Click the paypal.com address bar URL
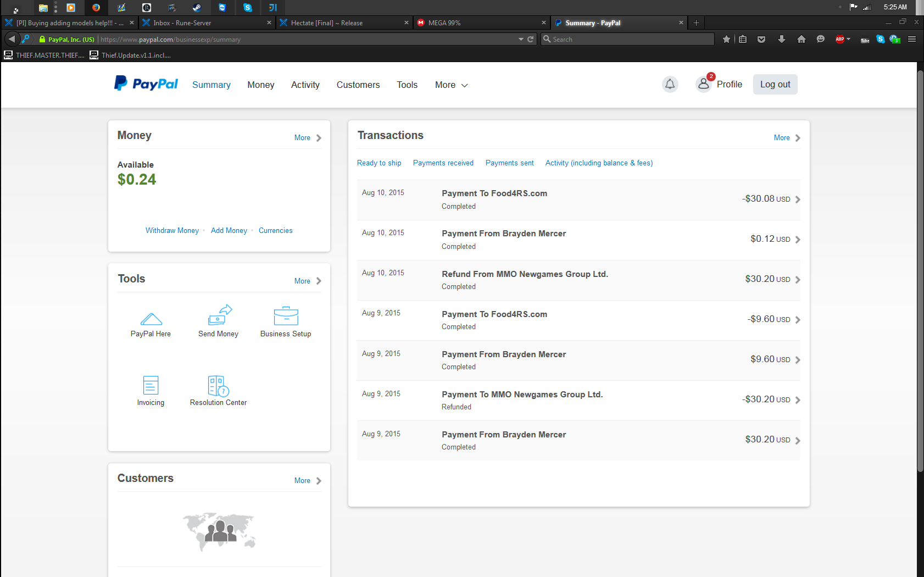Screen dimensions: 924x577 coord(170,39)
